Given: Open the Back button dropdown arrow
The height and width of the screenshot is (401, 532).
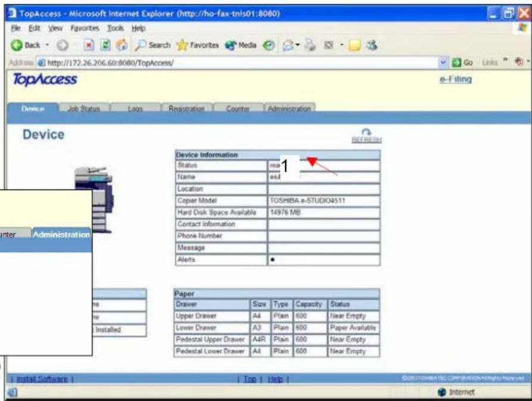Looking at the screenshot, I should click(48, 45).
